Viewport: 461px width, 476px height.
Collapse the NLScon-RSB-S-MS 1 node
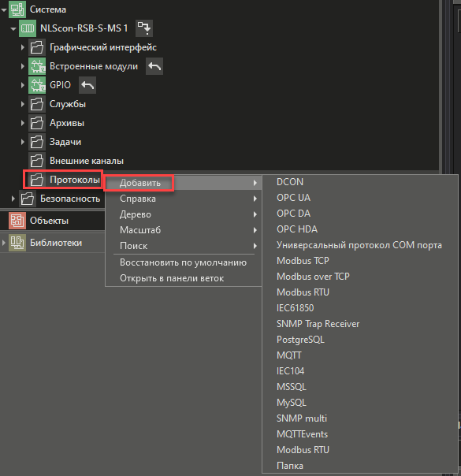pyautogui.click(x=13, y=29)
